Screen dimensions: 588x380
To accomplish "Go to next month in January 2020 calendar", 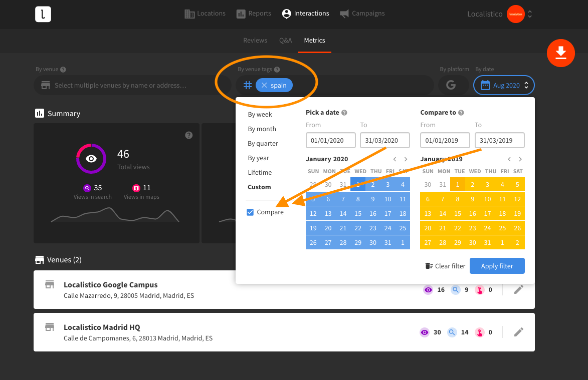I will coord(406,159).
